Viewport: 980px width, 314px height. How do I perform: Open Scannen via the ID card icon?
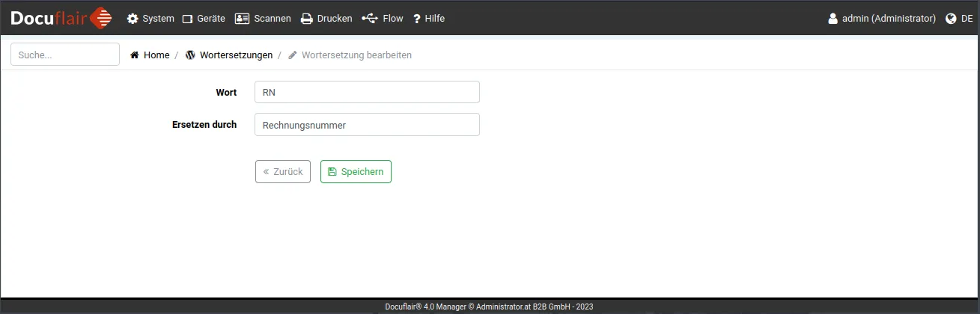click(242, 19)
